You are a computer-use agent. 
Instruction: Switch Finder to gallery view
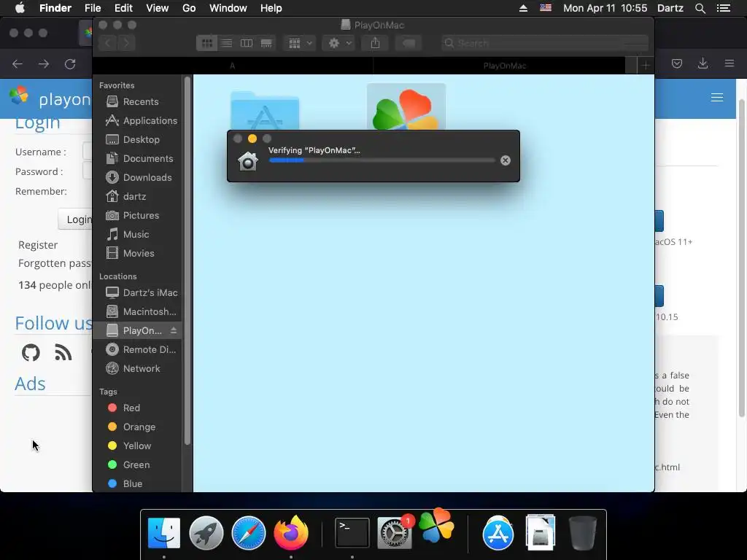pos(266,43)
